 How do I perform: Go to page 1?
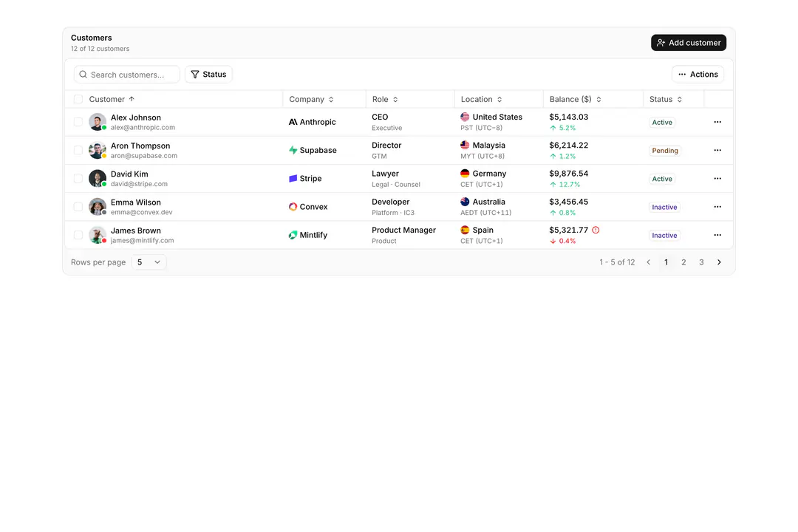tap(666, 262)
